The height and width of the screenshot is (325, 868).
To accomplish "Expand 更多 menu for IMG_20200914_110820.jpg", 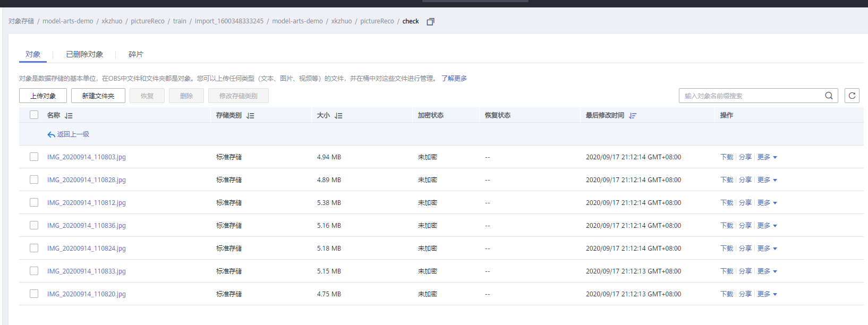I will point(767,294).
